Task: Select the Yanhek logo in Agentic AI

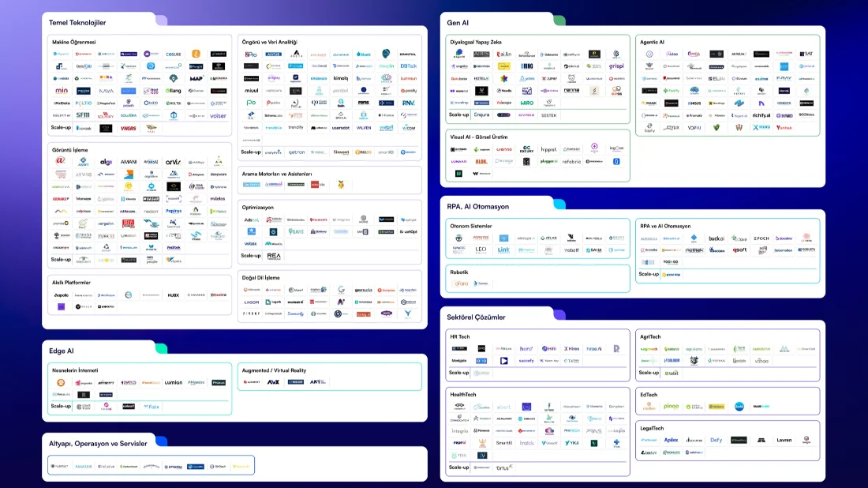Action: click(x=784, y=127)
